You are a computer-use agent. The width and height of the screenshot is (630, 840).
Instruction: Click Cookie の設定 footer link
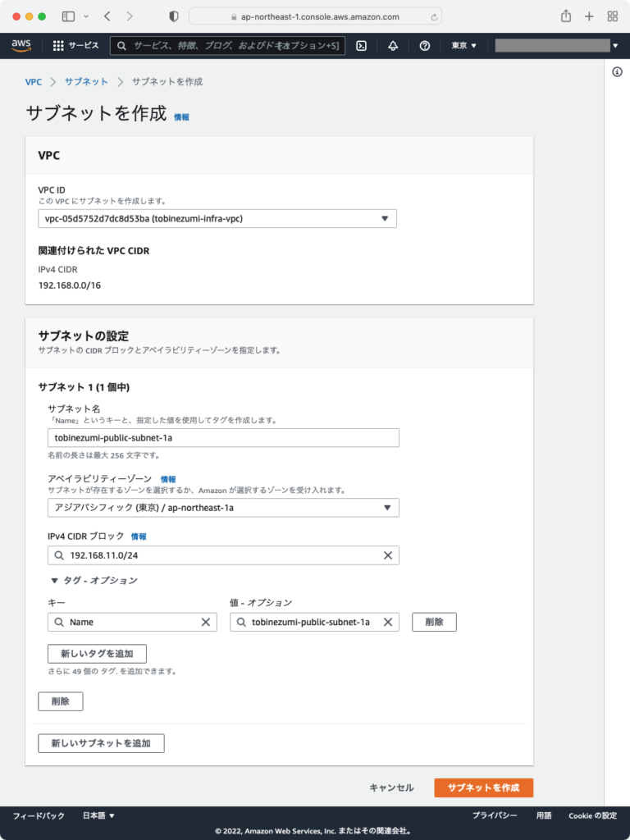[592, 815]
